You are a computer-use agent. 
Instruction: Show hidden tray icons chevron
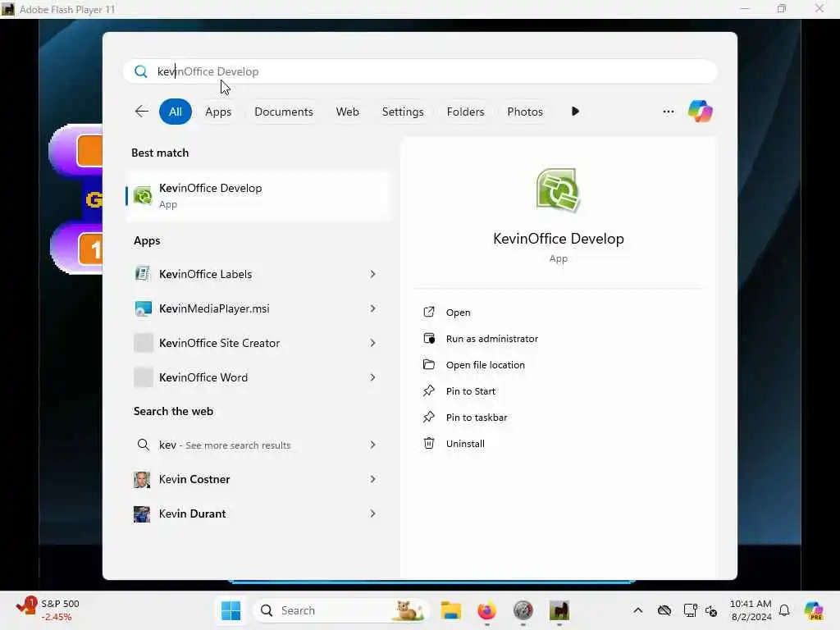[x=637, y=610]
